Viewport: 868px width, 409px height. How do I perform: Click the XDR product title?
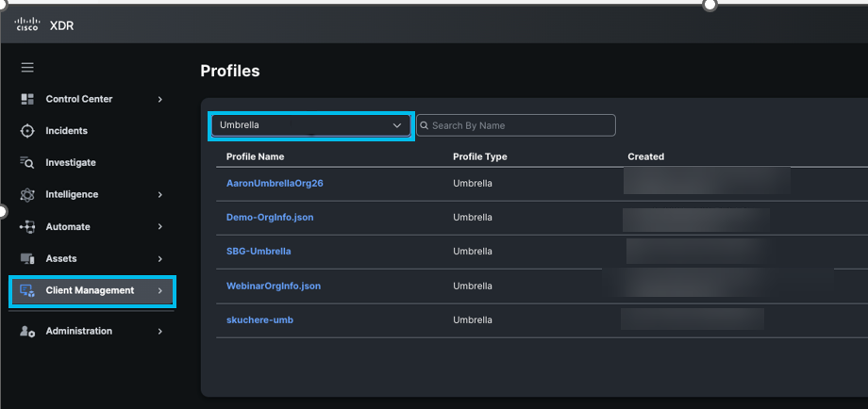(x=61, y=25)
